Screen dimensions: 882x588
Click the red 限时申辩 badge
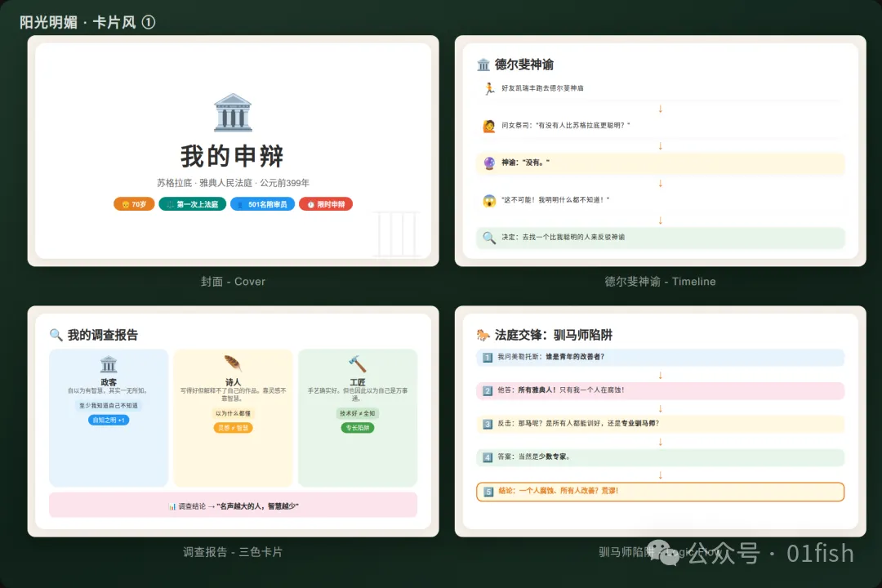pos(325,204)
